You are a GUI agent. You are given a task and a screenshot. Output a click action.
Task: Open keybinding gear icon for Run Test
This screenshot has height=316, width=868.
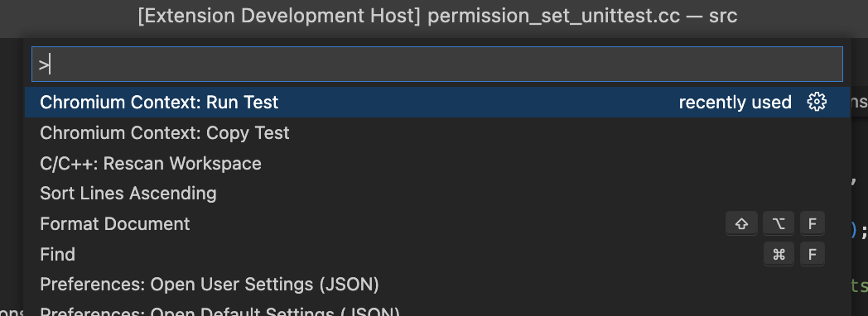point(817,103)
